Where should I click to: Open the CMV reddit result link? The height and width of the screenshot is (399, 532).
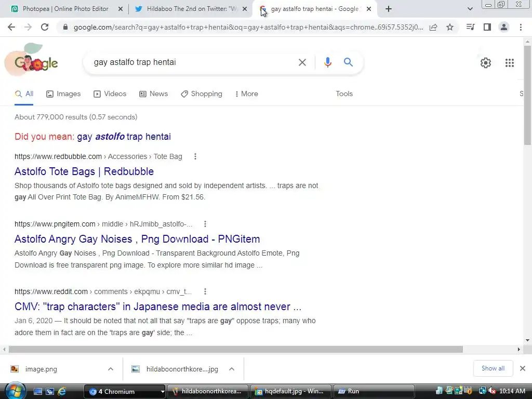pyautogui.click(x=158, y=307)
